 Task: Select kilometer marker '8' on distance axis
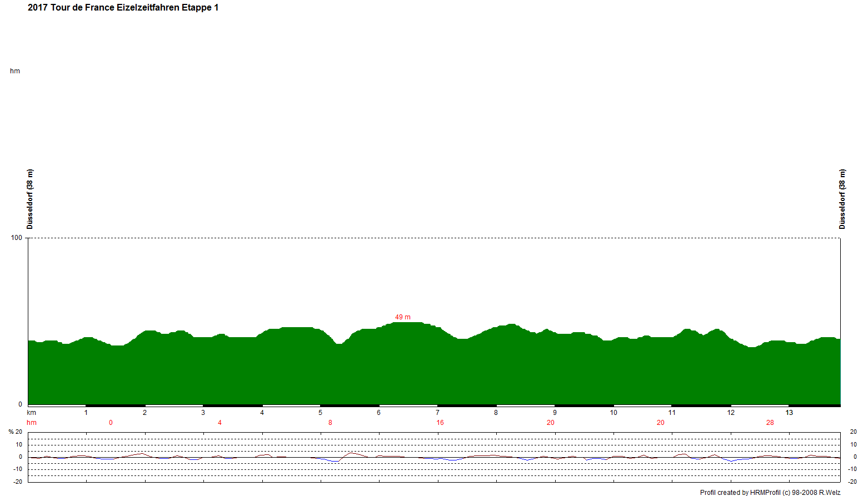point(496,413)
